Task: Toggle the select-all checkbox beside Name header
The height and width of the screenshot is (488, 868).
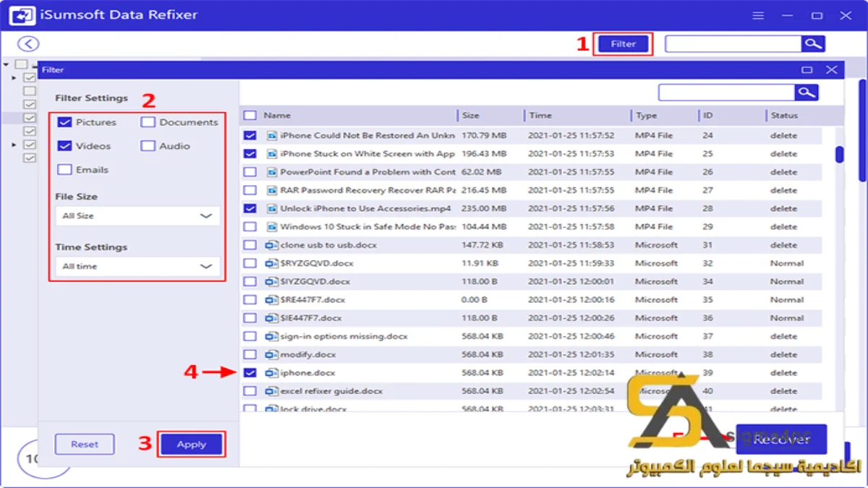Action: 250,116
